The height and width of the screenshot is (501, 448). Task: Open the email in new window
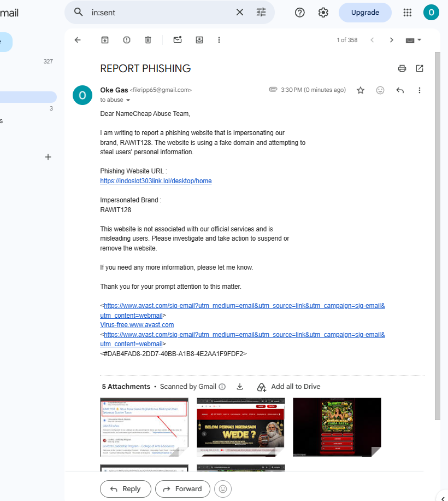coord(420,68)
